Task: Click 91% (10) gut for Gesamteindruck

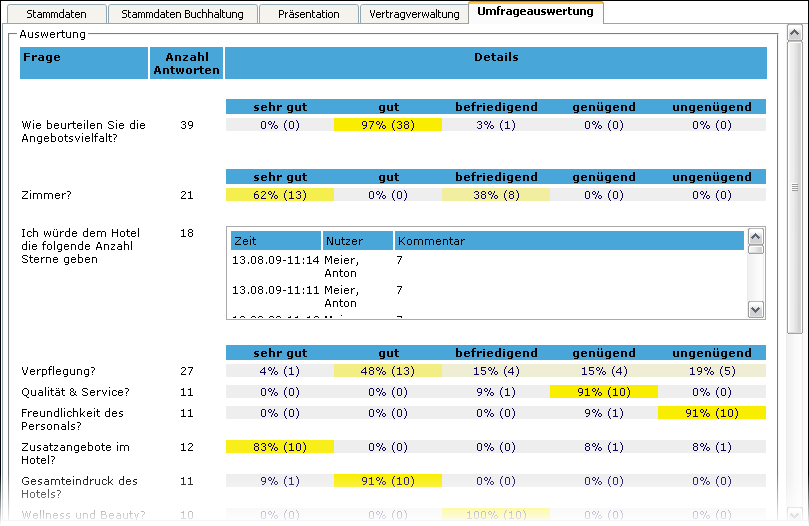Action: (388, 481)
